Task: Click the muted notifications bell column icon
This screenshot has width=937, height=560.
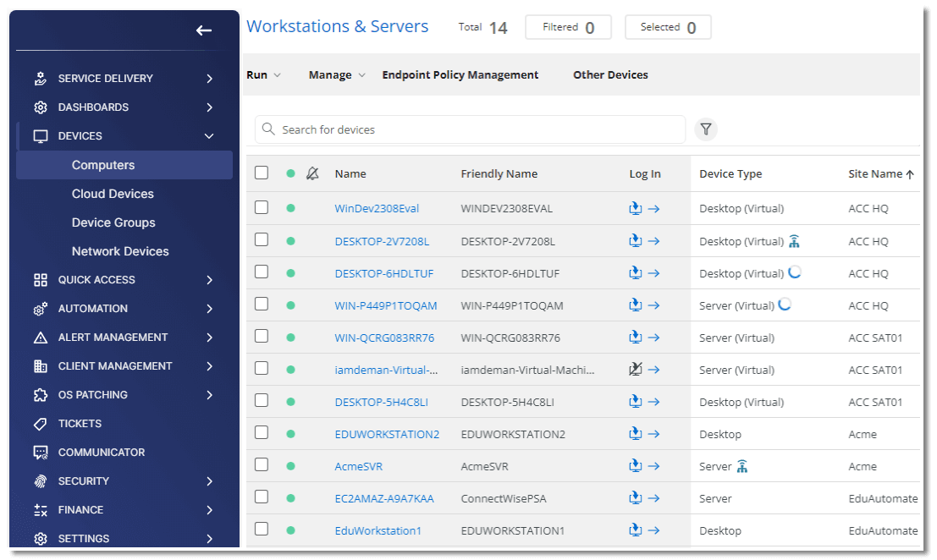Action: coord(312,173)
